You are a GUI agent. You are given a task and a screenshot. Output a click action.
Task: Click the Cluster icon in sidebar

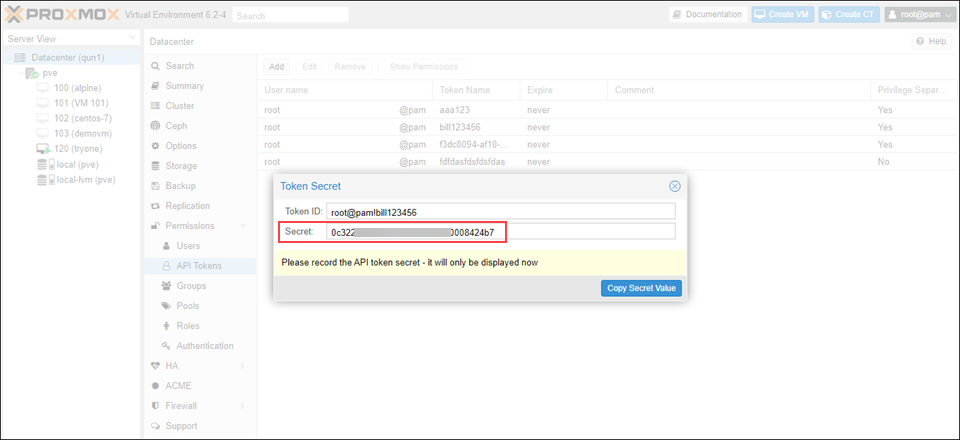[155, 106]
